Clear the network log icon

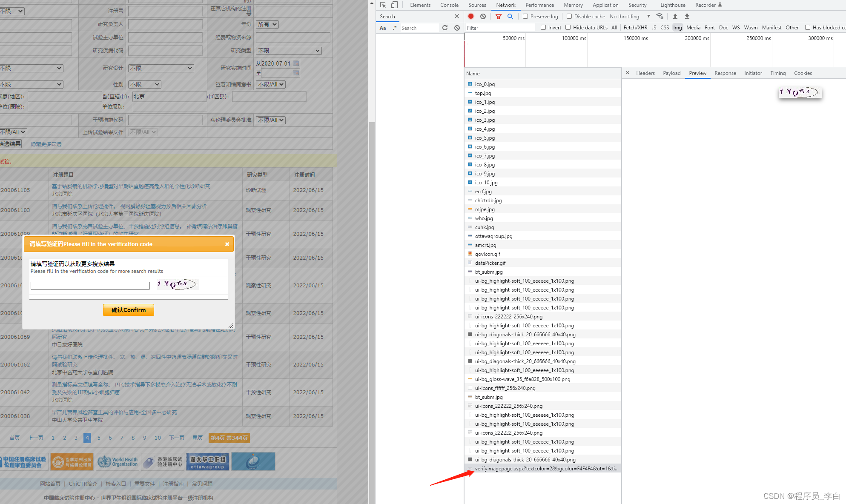click(483, 16)
